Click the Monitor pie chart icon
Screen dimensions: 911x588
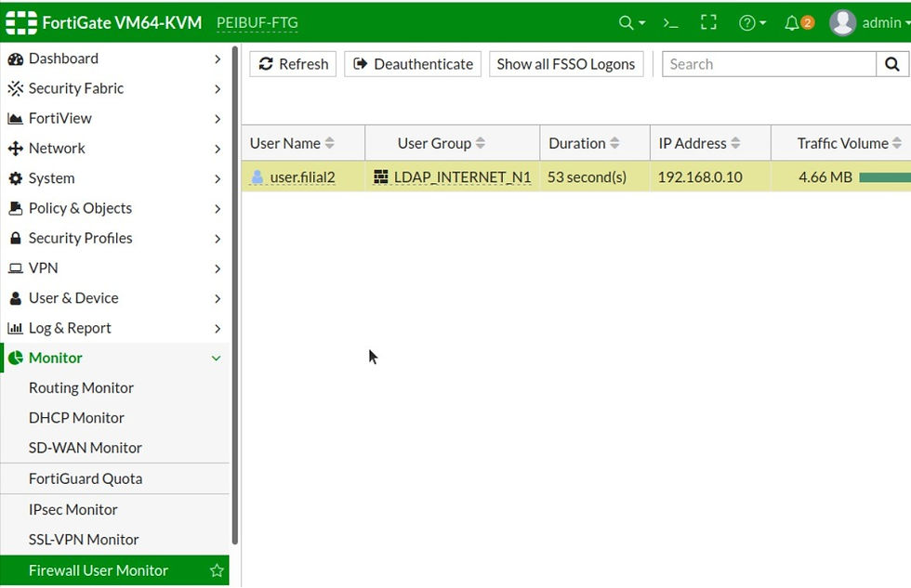16,359
